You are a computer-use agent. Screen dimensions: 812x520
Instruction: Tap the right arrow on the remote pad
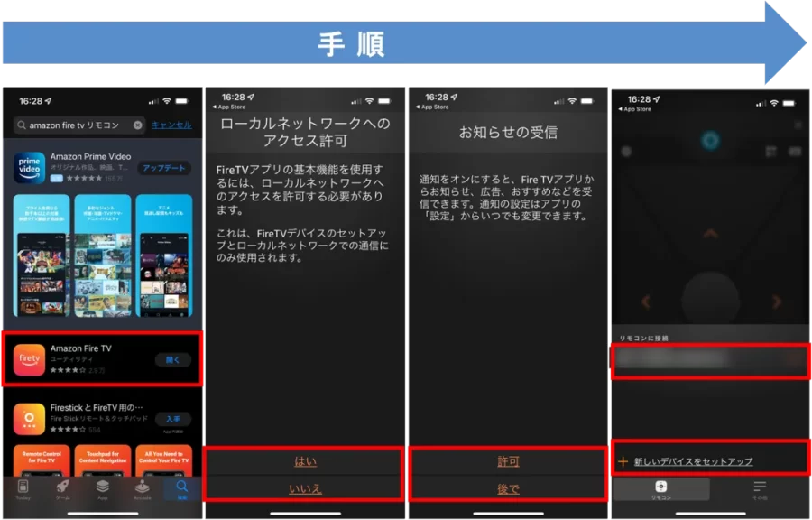[x=776, y=302]
